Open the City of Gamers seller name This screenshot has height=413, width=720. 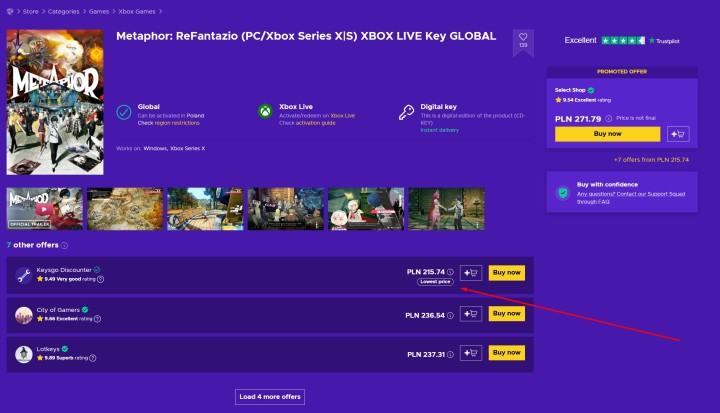pos(58,310)
